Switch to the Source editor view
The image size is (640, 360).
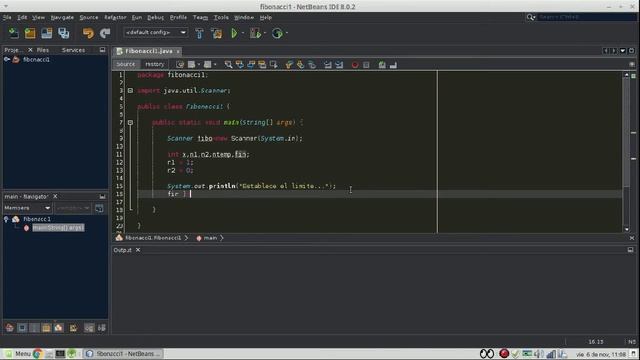point(125,64)
